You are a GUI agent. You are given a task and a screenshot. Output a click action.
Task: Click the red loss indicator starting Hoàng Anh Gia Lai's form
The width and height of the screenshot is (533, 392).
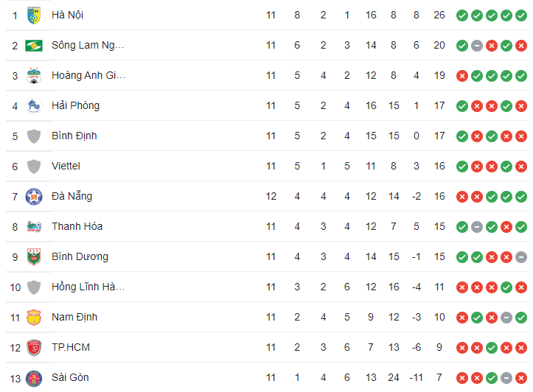coord(462,76)
